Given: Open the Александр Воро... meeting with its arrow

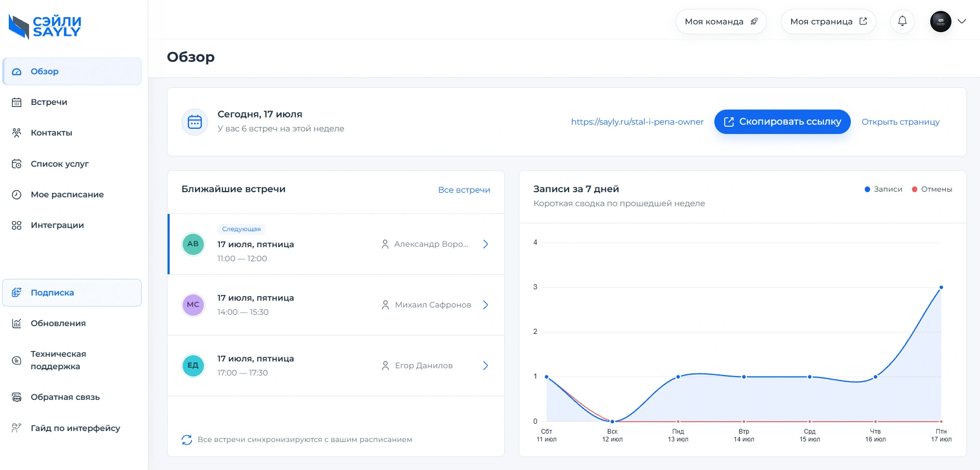Looking at the screenshot, I should point(486,244).
